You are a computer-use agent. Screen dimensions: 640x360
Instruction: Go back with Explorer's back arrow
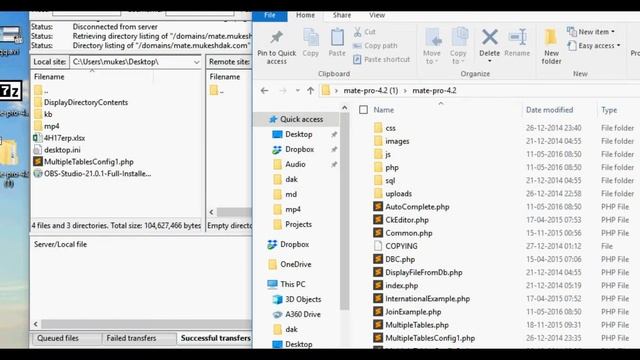(x=264, y=91)
